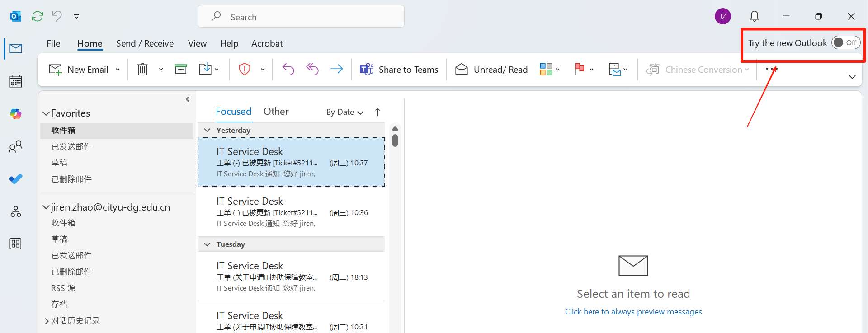Viewport: 868px width, 333px height.
Task: Open the ribbon overflow three-dots menu
Action: pos(771,69)
